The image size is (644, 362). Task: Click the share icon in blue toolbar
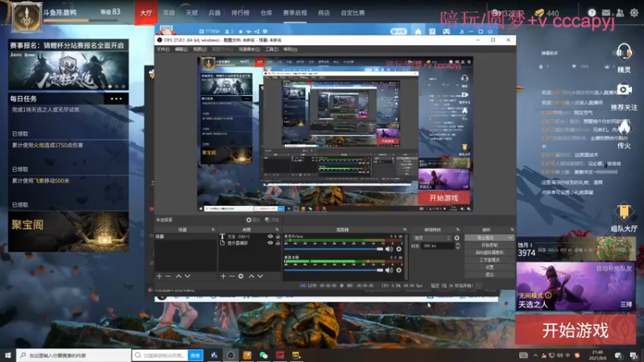257,31
